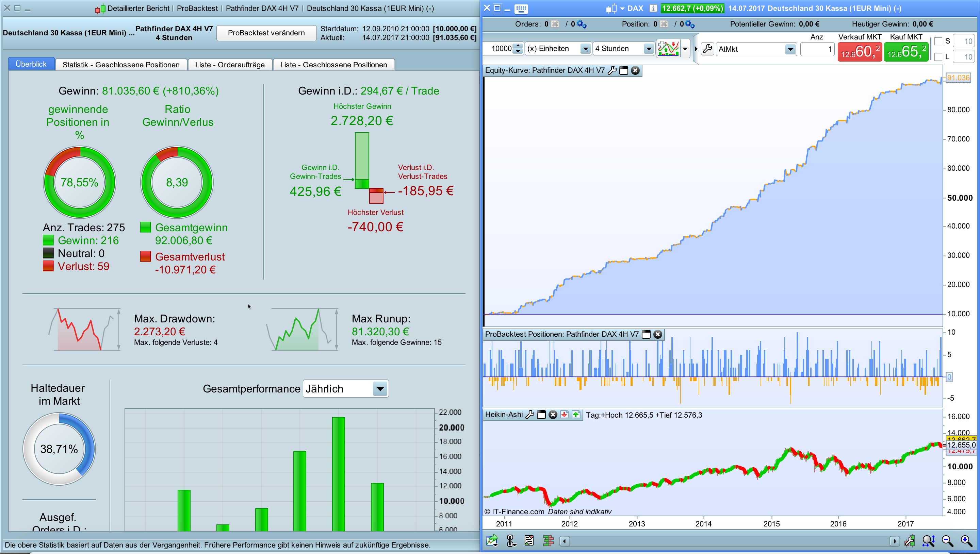Click the zoom in magnifier icon
Screen dimensions: 980x554
click(966, 541)
